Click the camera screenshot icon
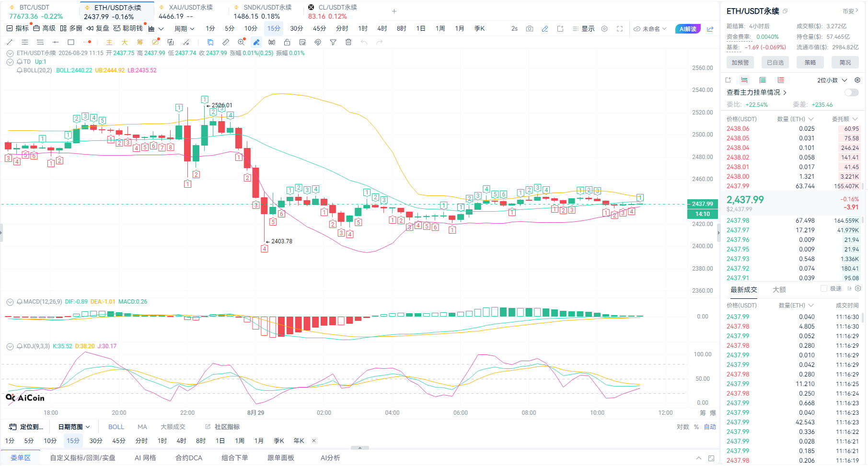The image size is (868, 466). pos(530,29)
